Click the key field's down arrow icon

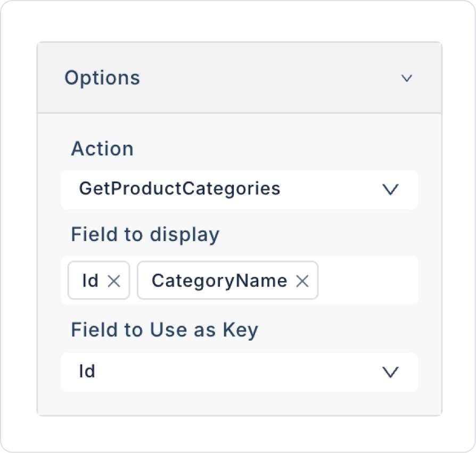391,373
